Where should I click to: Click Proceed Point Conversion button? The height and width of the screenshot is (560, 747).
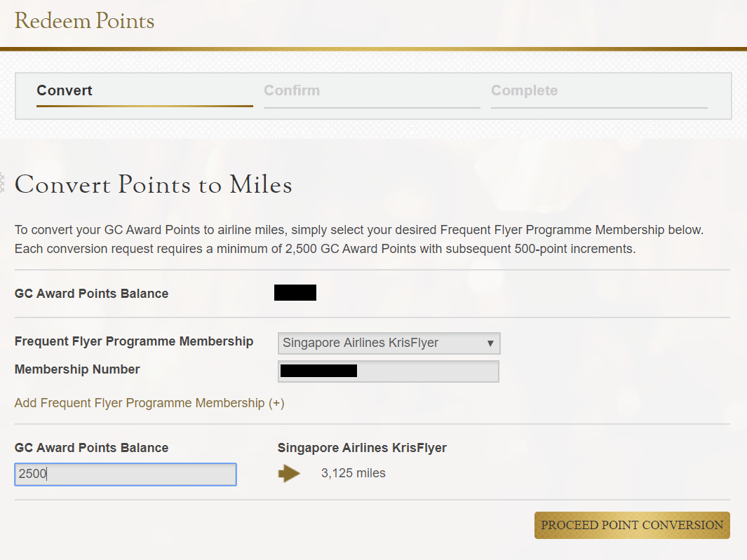click(632, 525)
